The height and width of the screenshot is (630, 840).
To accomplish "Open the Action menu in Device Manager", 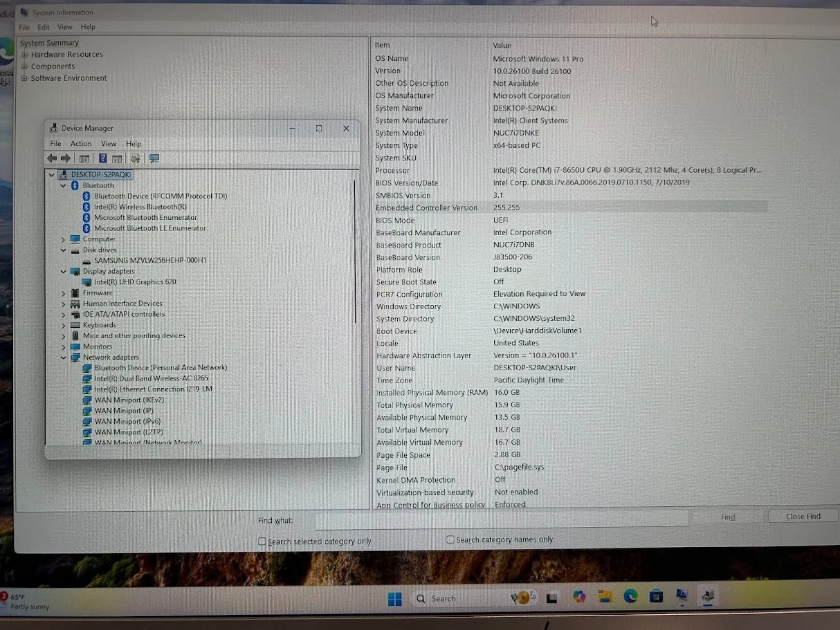I will [x=81, y=144].
